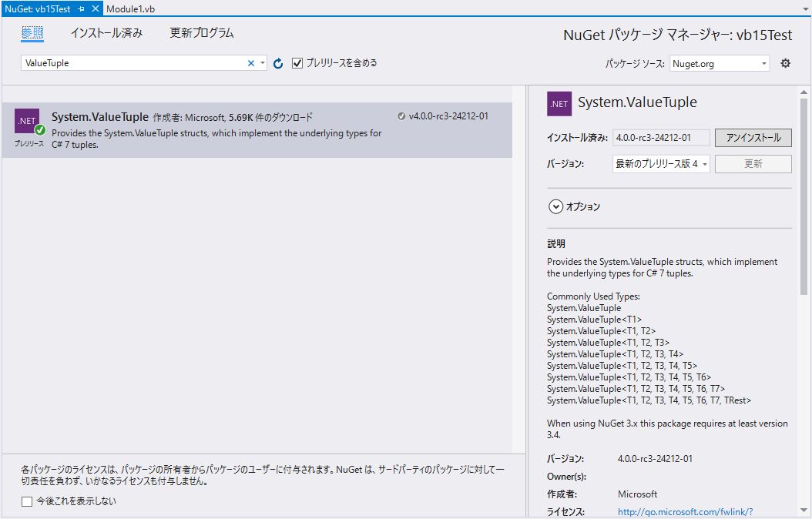Click the アンインストール button
This screenshot has height=519, width=812.
click(x=753, y=137)
